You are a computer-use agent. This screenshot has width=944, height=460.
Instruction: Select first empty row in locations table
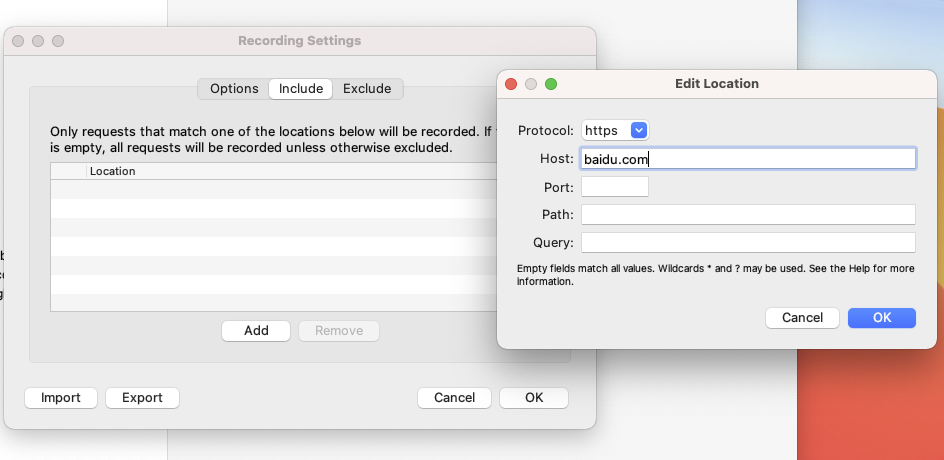point(270,190)
